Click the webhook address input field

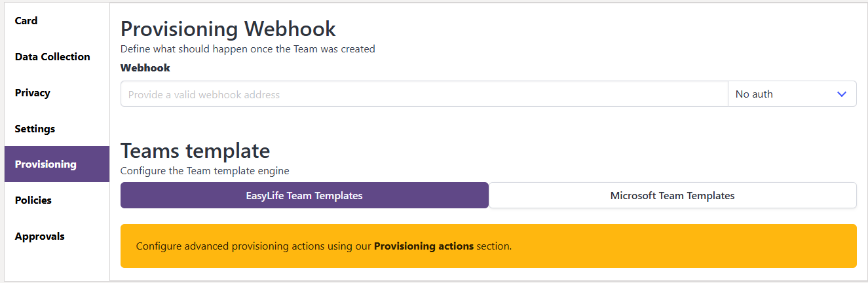point(424,94)
